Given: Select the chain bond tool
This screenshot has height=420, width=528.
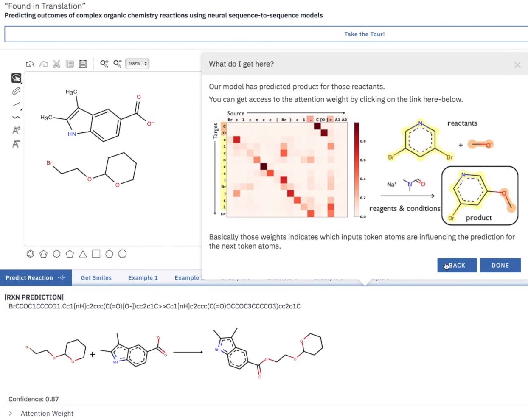Looking at the screenshot, I should (16, 118).
